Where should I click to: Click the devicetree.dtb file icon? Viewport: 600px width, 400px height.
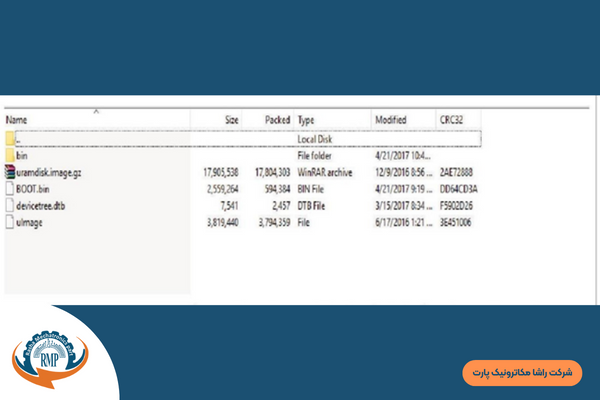click(x=10, y=205)
